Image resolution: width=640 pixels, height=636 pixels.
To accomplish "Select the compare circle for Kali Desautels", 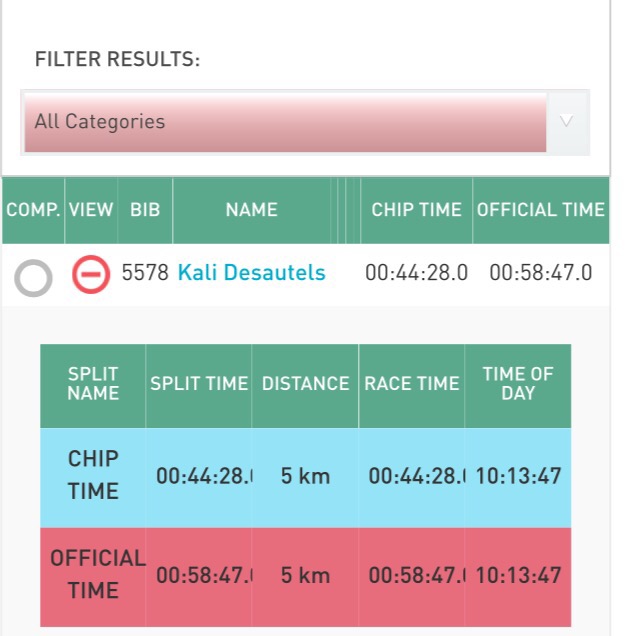I will 34,277.
